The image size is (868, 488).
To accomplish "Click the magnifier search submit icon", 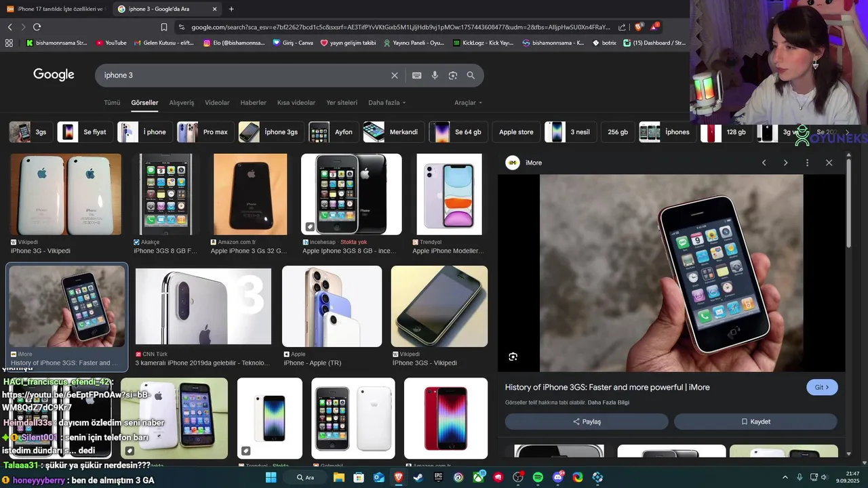I will [471, 75].
